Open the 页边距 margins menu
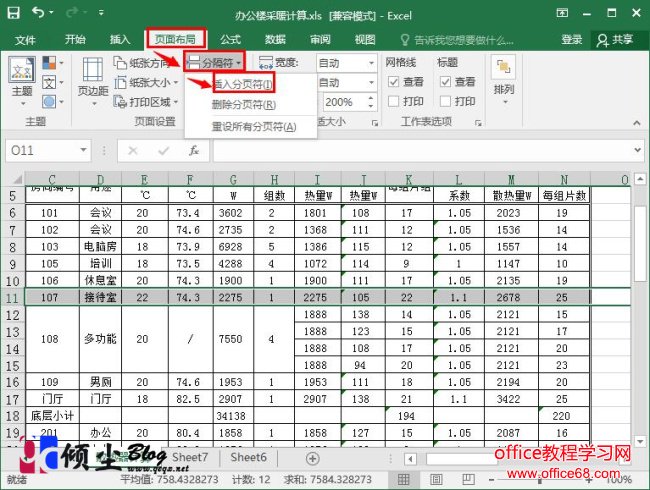 (x=93, y=81)
